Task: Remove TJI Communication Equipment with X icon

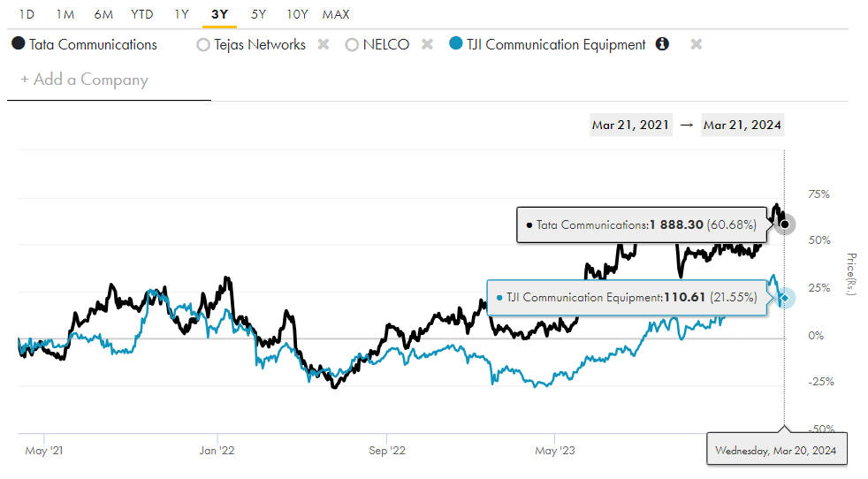Action: point(696,44)
